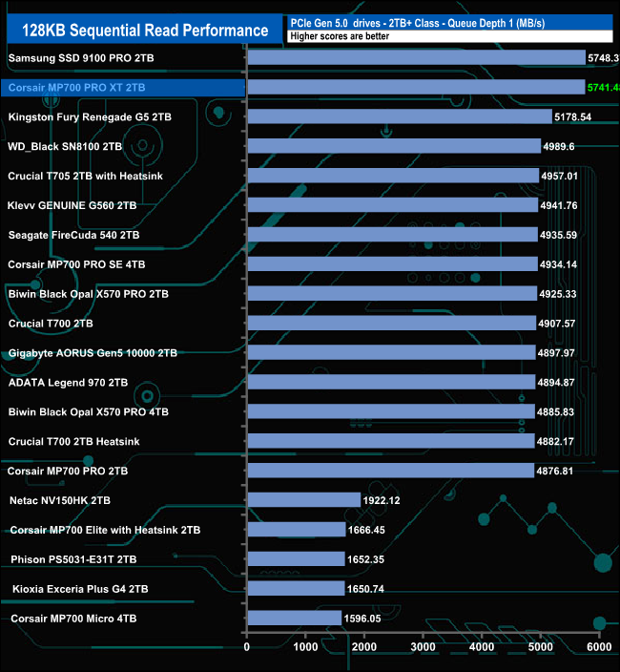
Task: Select the Biwin Black Opal X570 PRO 4TB label
Action: tap(89, 412)
